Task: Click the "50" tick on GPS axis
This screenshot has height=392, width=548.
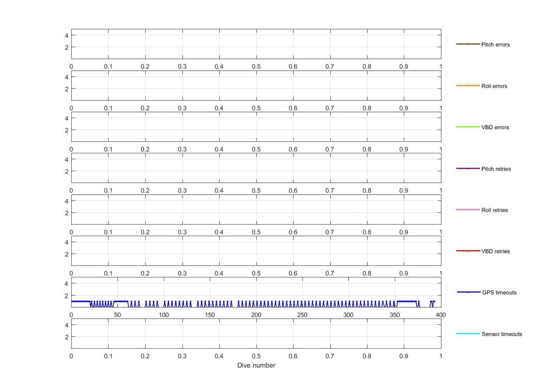Action: click(117, 315)
